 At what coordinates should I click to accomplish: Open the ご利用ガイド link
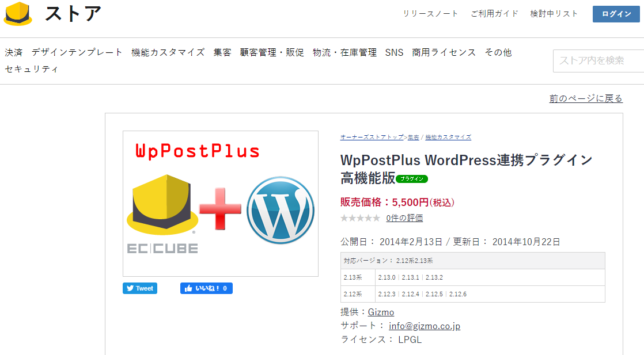pyautogui.click(x=494, y=14)
